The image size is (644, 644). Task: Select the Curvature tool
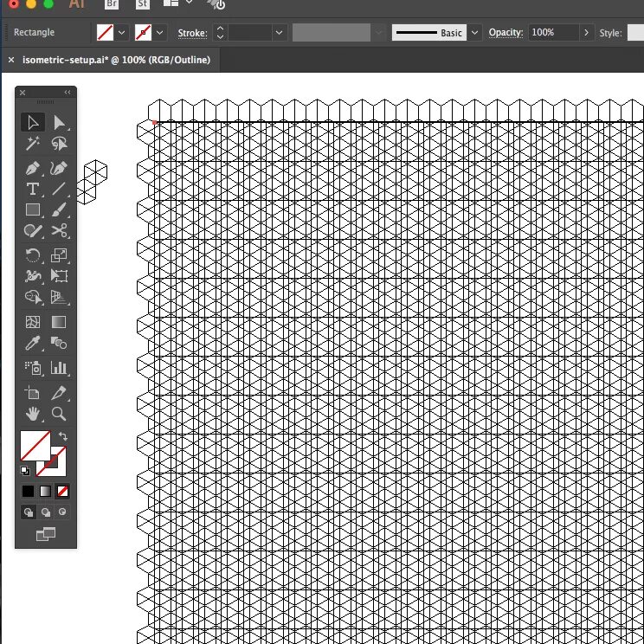click(59, 168)
